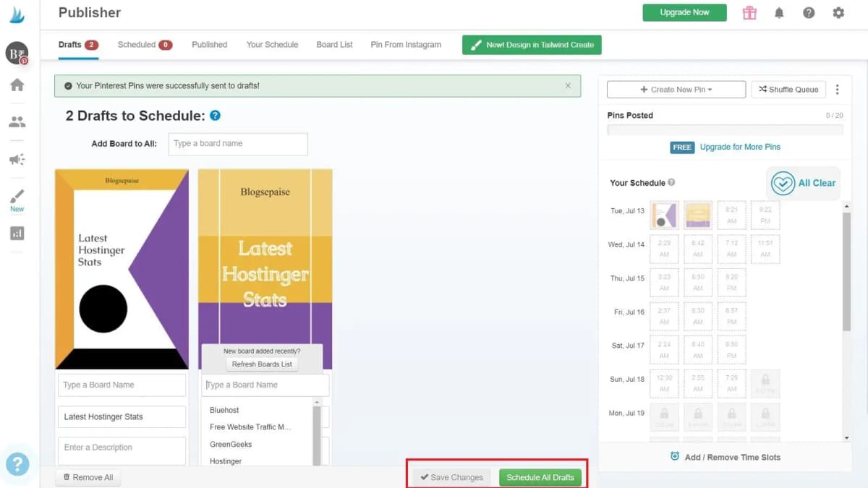Image resolution: width=868 pixels, height=488 pixels.
Task: Open the paintbrush New Create sidebar icon
Action: 17,200
